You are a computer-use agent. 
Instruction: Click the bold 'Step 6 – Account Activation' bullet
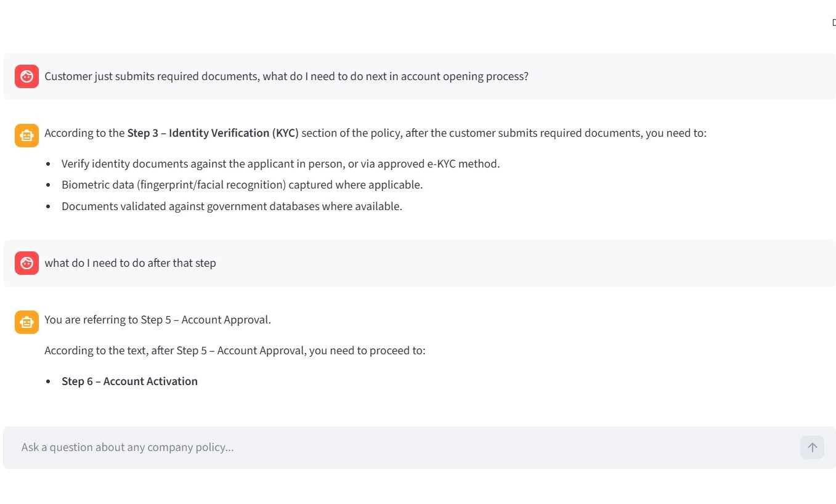pyautogui.click(x=129, y=381)
